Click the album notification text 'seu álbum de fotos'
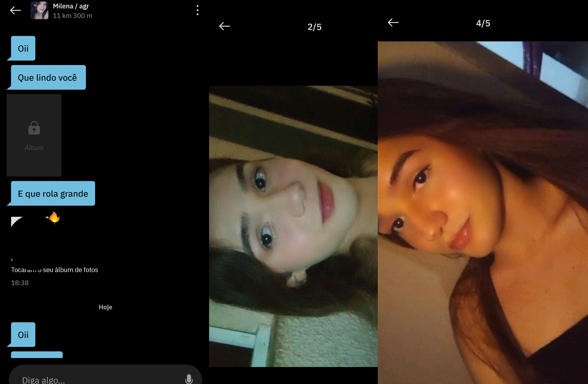The height and width of the screenshot is (384, 588). coord(70,270)
